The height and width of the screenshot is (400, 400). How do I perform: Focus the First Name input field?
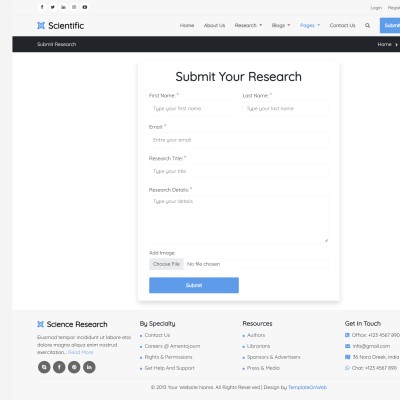point(192,109)
